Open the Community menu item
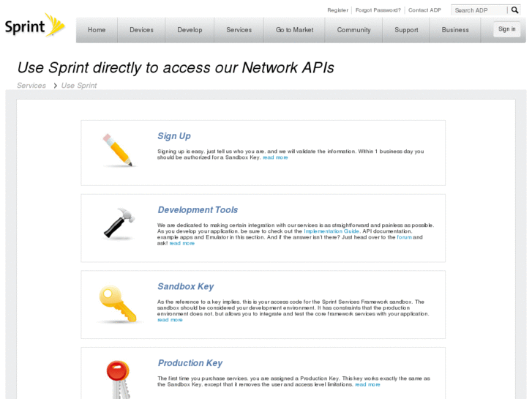This screenshot has width=532, height=399. (353, 30)
